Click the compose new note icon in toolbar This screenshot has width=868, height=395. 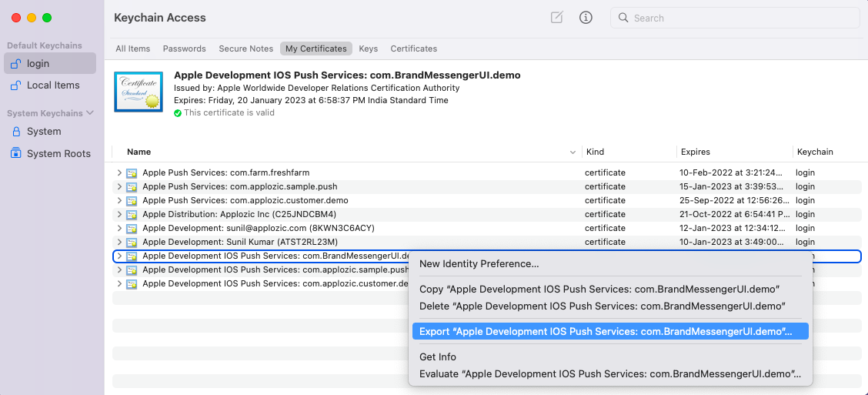[x=556, y=18]
